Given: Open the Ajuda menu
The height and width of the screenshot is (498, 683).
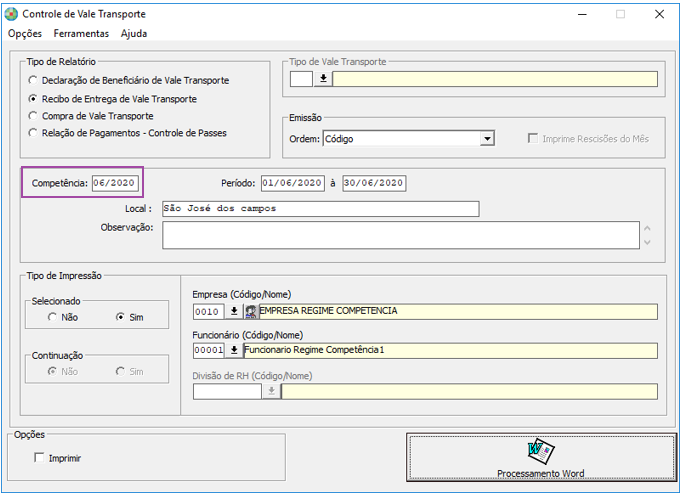Looking at the screenshot, I should [x=134, y=34].
